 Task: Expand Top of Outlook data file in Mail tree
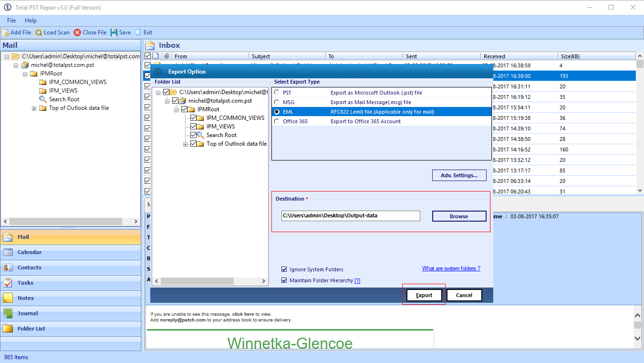tap(34, 108)
